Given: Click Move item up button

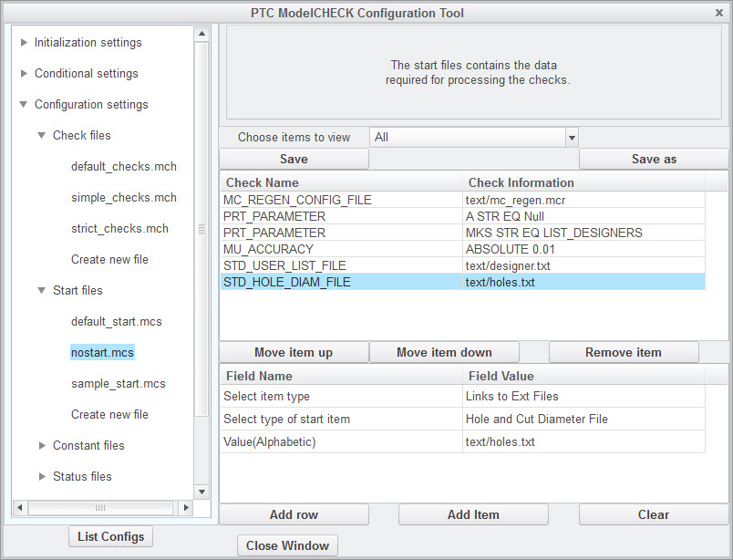Looking at the screenshot, I should tap(294, 352).
